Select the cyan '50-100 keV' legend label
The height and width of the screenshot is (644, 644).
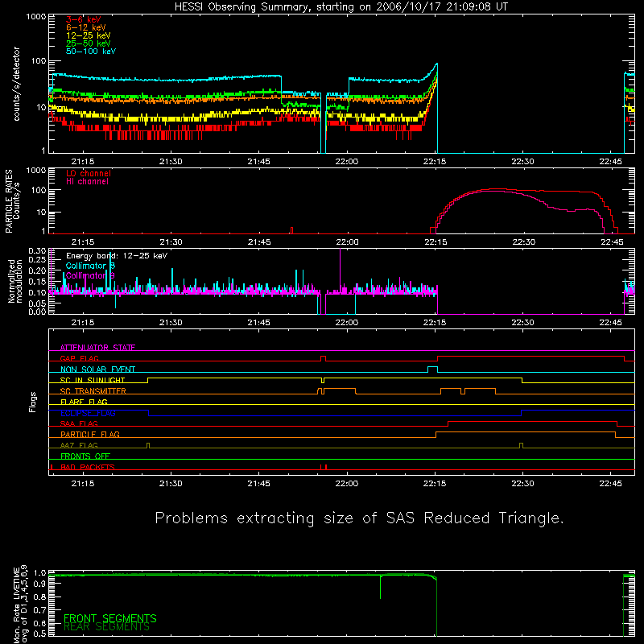tap(91, 52)
